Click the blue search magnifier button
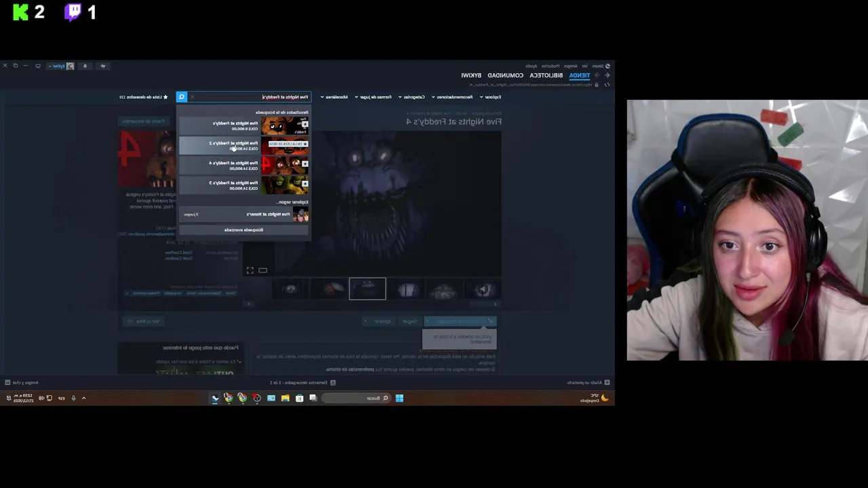Image resolution: width=868 pixels, height=488 pixels. [x=181, y=97]
